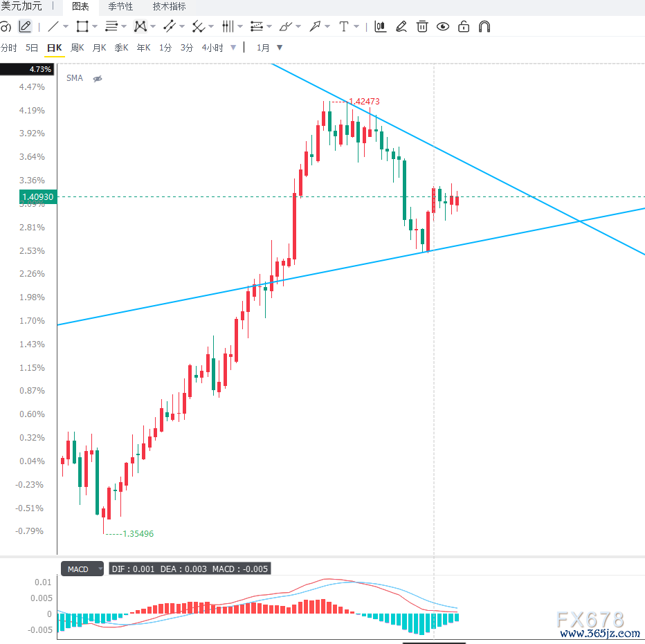Select the Fibonacci retracement levels tool

pos(257,27)
